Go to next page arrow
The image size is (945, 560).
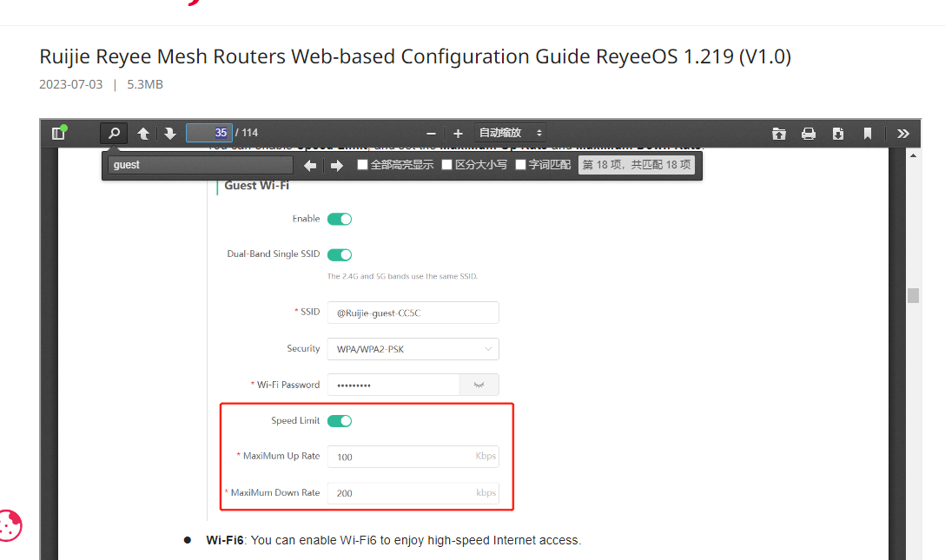coord(170,133)
